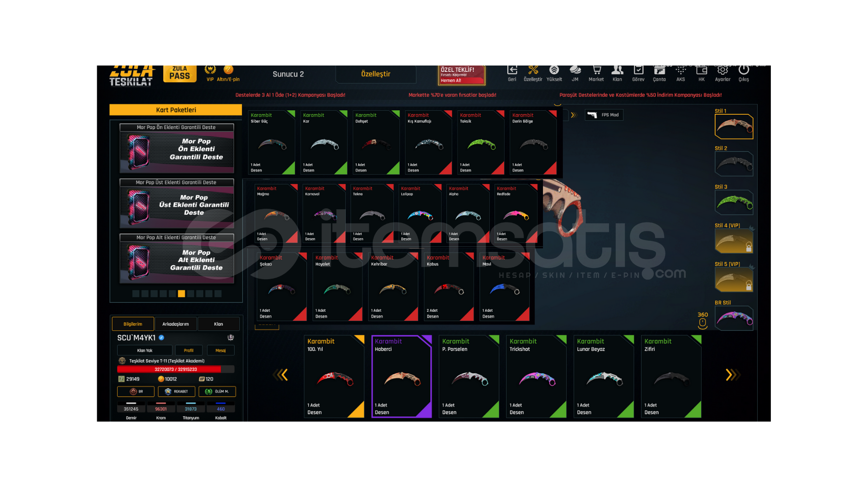Go to previous skins with left arrows
868x488 pixels.
click(x=280, y=375)
